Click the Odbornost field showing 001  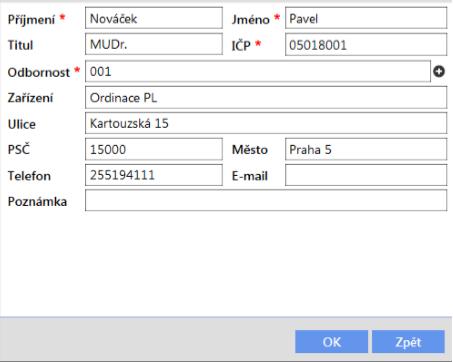pyautogui.click(x=258, y=71)
